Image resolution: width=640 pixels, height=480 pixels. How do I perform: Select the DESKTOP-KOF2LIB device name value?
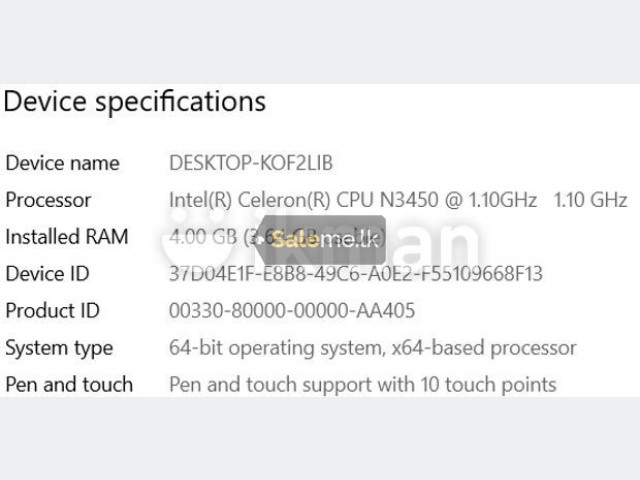point(251,163)
